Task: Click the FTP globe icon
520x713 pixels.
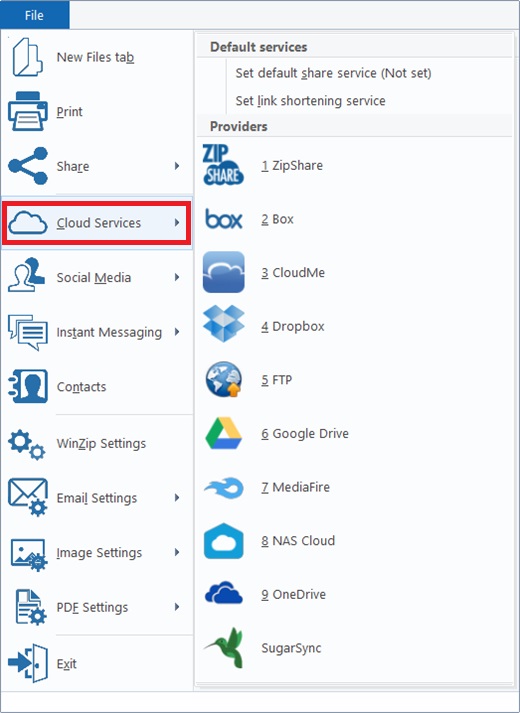Action: point(224,379)
